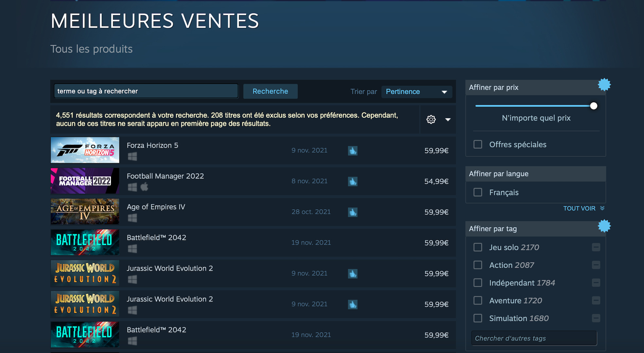The width and height of the screenshot is (644, 353).
Task: Open the Age of Empires IV thumbnail
Action: 85,211
